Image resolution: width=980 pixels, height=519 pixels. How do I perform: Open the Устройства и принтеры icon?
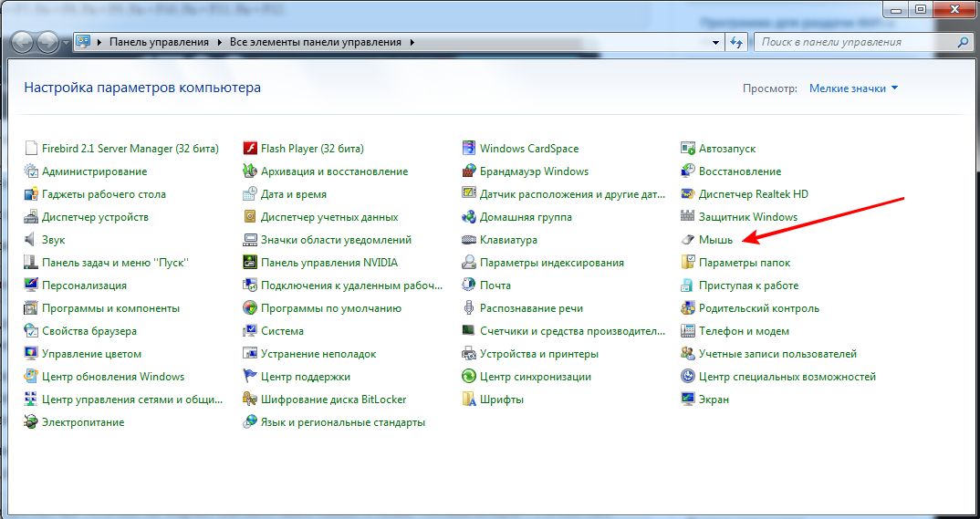pyautogui.click(x=469, y=354)
